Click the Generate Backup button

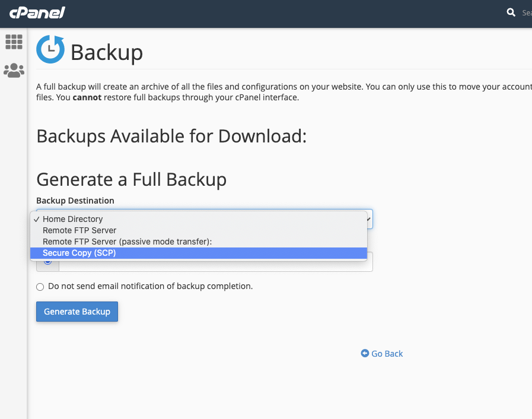[x=77, y=312]
